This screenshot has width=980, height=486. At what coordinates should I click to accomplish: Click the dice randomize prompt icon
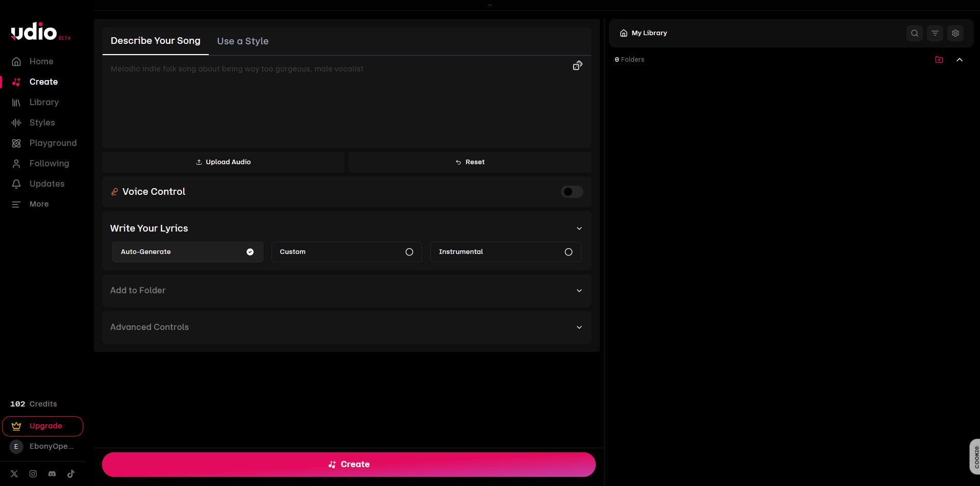[x=577, y=65]
